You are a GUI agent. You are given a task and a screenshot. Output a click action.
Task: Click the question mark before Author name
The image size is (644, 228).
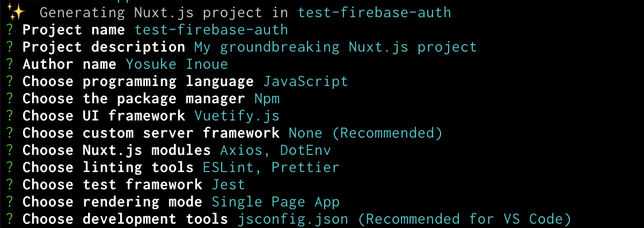(x=9, y=64)
